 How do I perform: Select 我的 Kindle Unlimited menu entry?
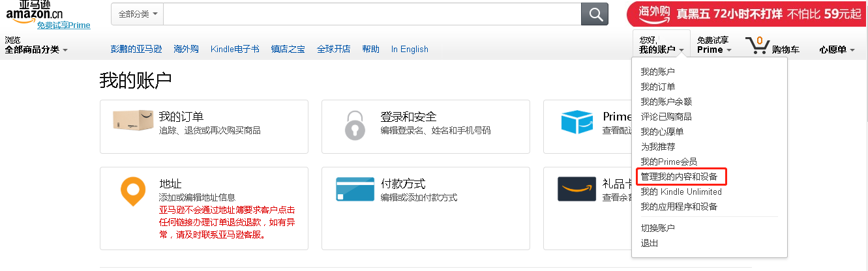[x=681, y=192]
